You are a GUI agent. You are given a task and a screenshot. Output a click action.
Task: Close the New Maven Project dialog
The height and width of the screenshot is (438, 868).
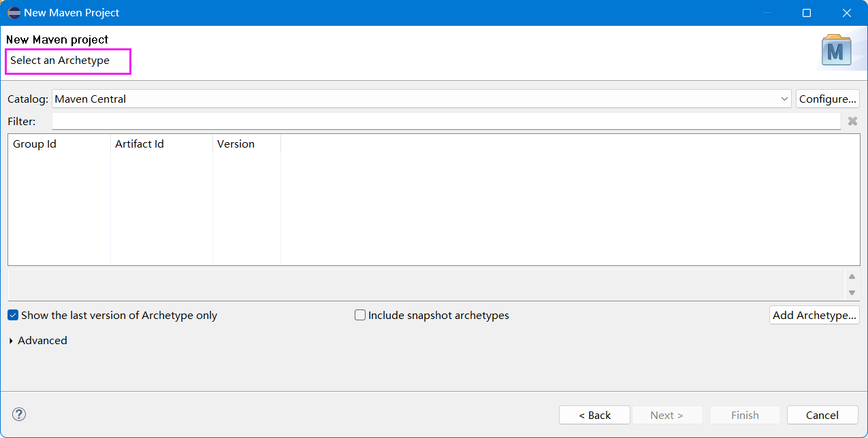click(847, 13)
